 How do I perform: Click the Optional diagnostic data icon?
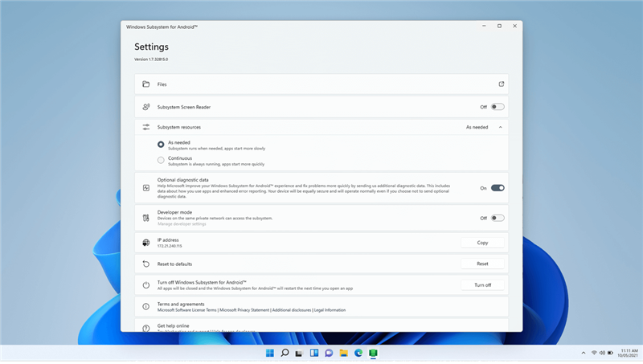click(146, 188)
